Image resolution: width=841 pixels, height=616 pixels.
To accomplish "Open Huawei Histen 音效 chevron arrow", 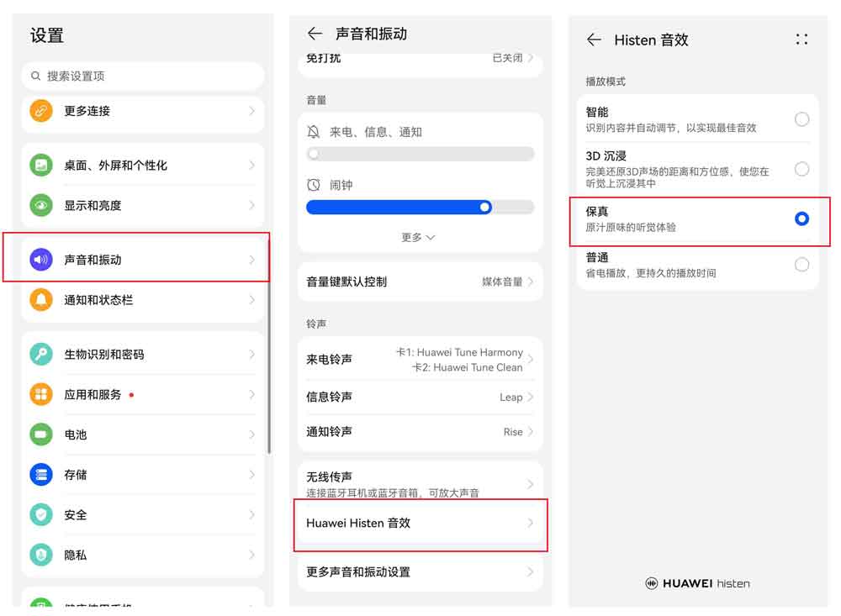I will 531,523.
